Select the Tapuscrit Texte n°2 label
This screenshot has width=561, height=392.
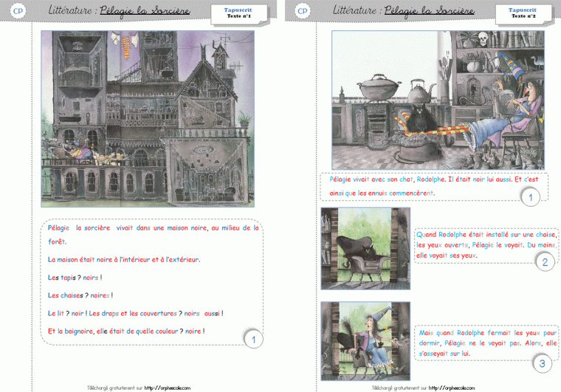pyautogui.click(x=523, y=13)
